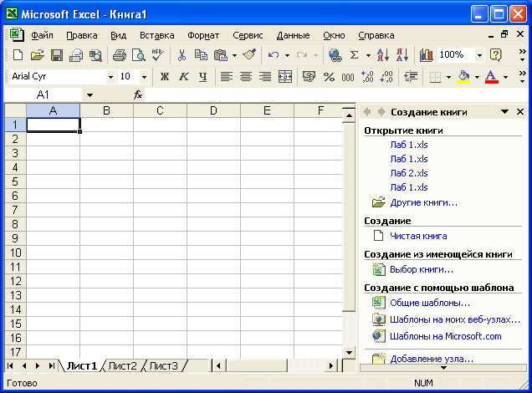Paste with the clipboard icon
This screenshot has height=393, width=532.
(x=221, y=54)
